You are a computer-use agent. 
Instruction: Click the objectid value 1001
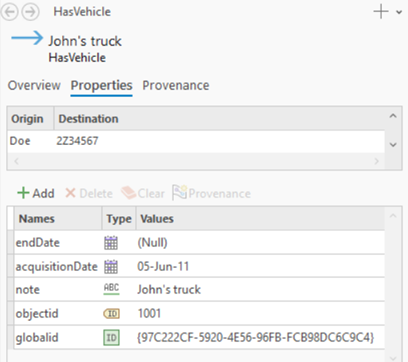(x=149, y=313)
